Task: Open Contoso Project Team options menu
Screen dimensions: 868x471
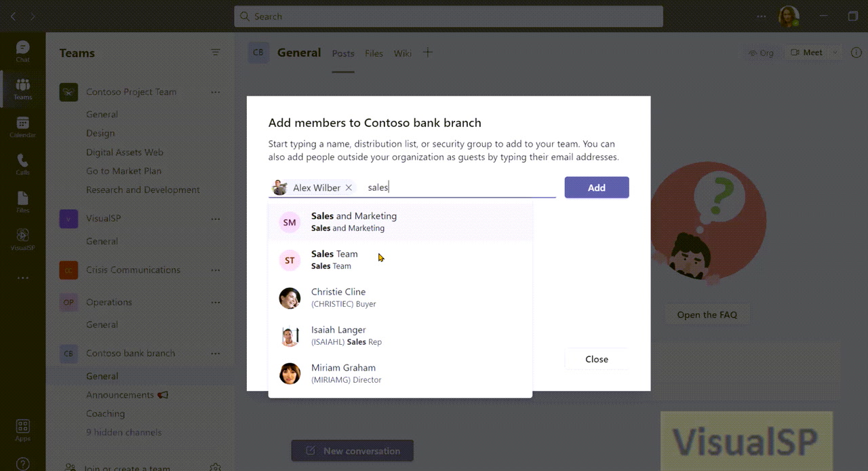Action: (x=216, y=92)
